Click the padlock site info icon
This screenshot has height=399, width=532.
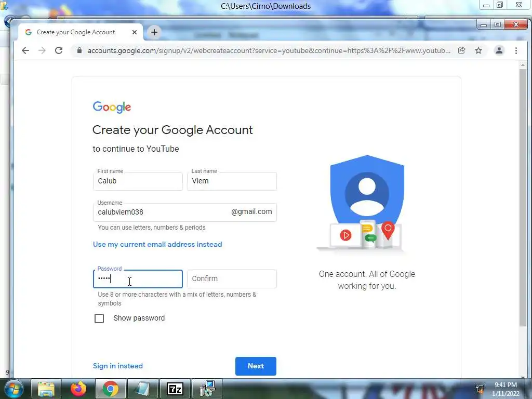click(79, 50)
